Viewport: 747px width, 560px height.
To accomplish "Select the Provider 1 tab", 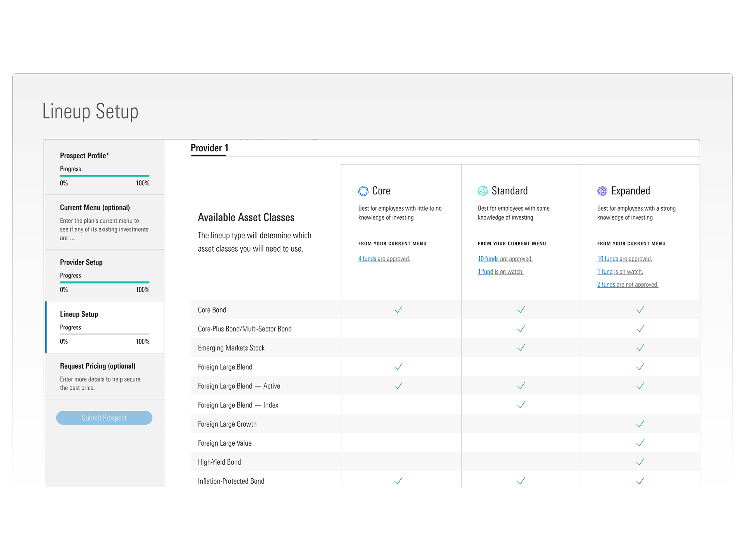I will [209, 148].
